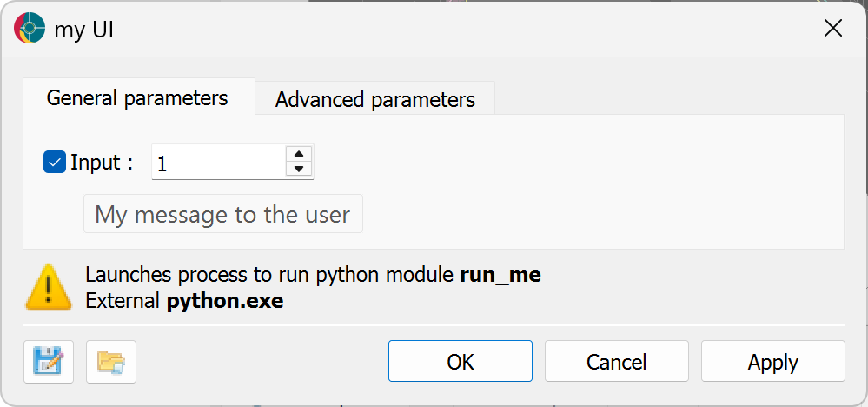The image size is (868, 407).
Task: Increase Input value with up arrow
Action: [x=299, y=154]
